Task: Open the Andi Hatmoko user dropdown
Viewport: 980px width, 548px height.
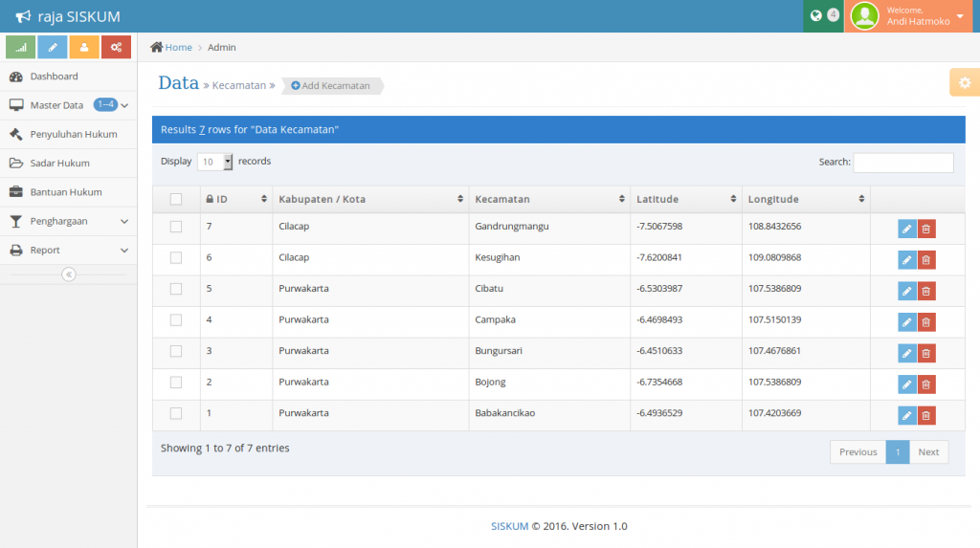Action: click(x=911, y=16)
